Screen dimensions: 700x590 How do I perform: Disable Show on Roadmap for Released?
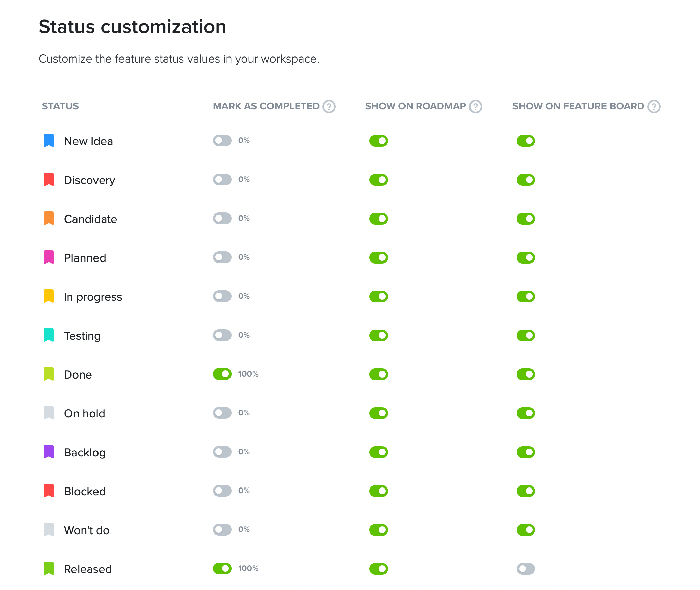(x=378, y=569)
